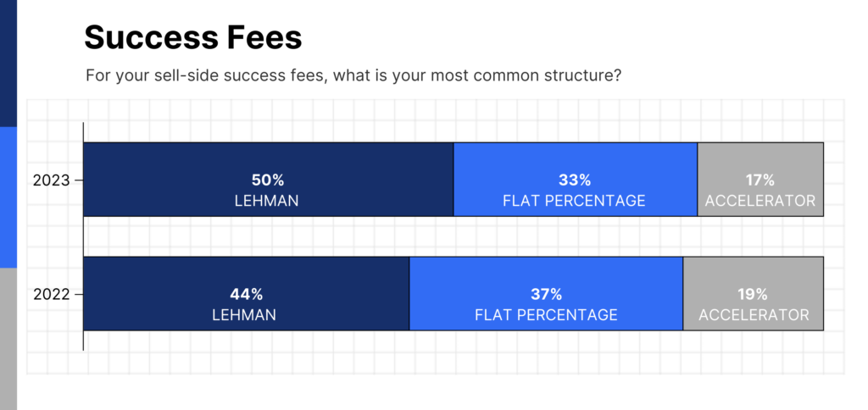The image size is (868, 410).
Task: Click the Success Fees heading
Action: coord(193,38)
